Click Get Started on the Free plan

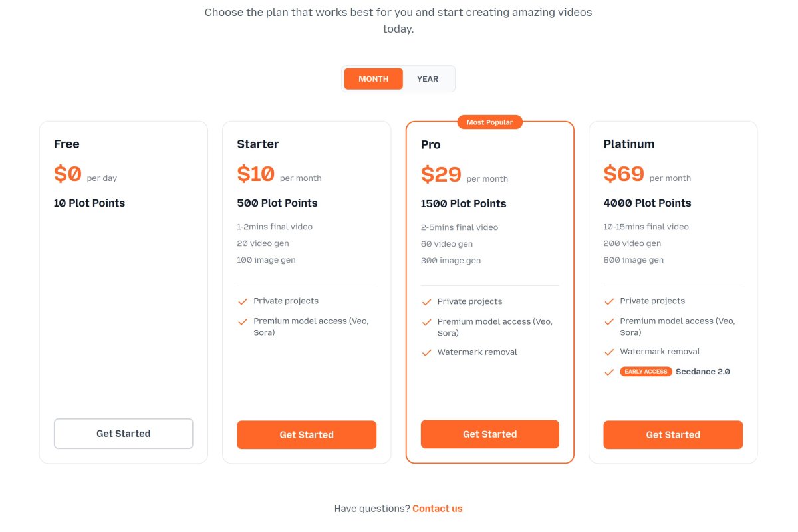coord(124,434)
